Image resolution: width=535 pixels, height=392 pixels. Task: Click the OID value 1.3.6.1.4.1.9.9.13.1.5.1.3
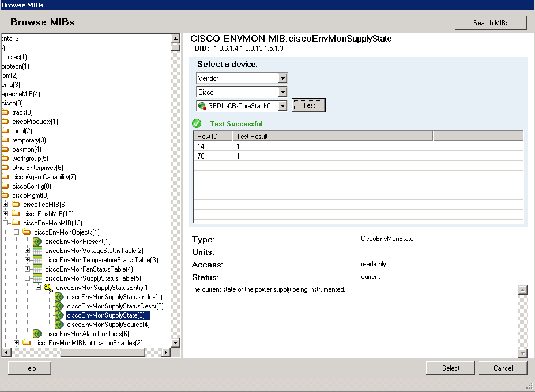click(x=248, y=48)
